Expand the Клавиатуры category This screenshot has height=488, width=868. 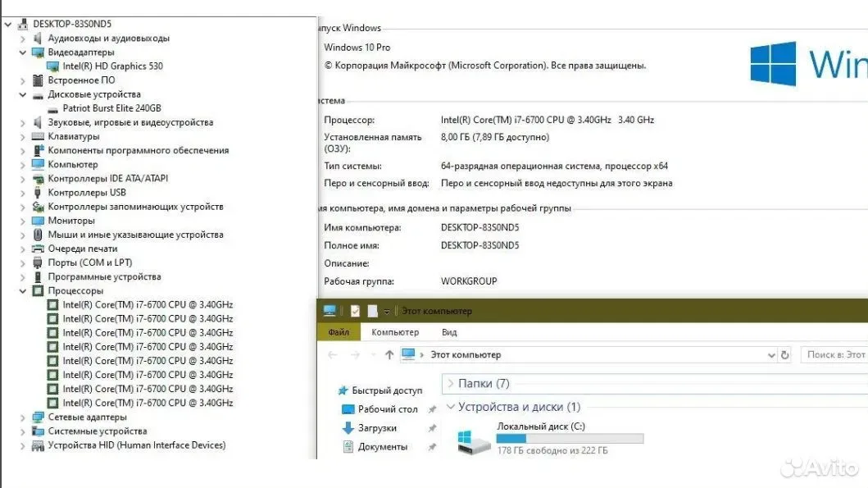(x=23, y=137)
